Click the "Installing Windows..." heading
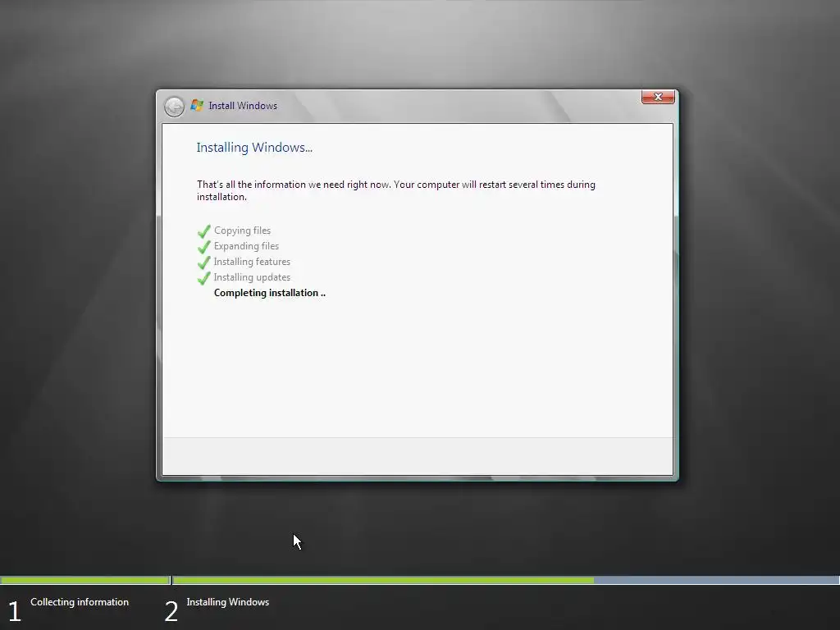840x630 pixels. click(254, 148)
